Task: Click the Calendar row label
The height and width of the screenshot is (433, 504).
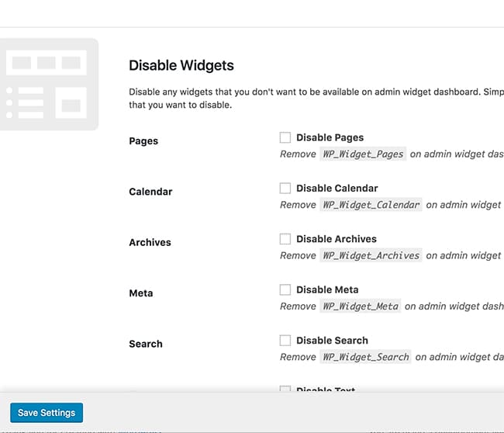Action: pyautogui.click(x=150, y=192)
